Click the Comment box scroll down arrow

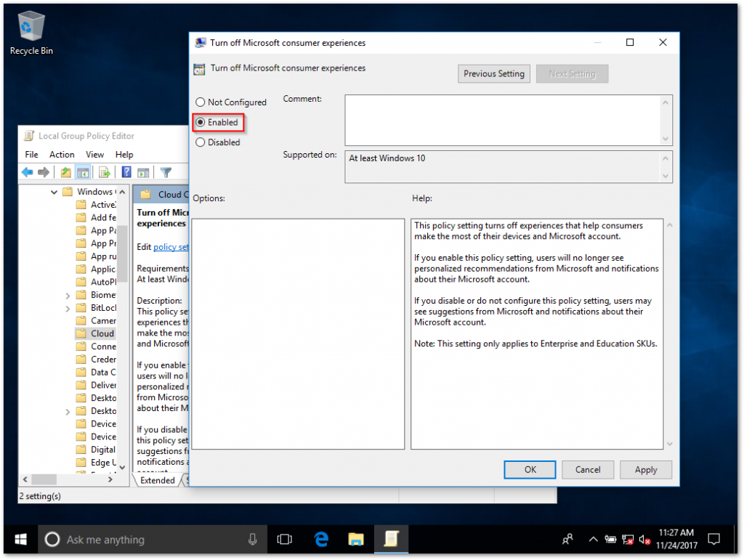pyautogui.click(x=666, y=139)
